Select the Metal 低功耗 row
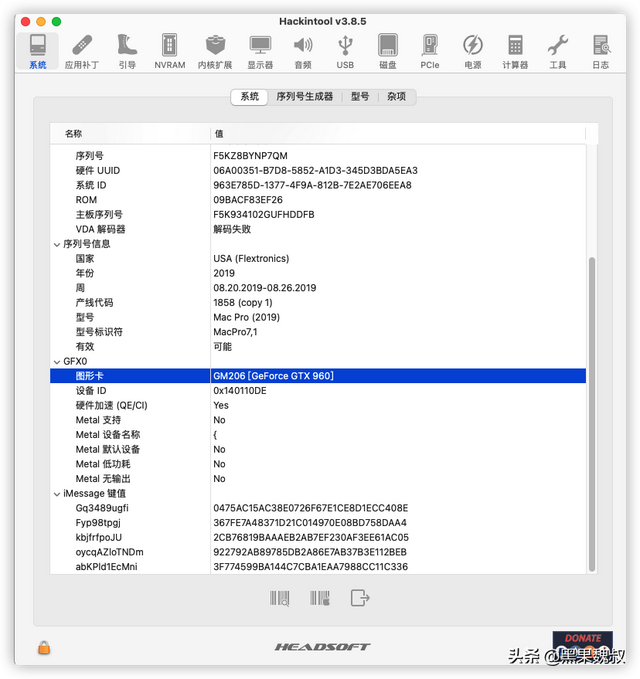Image resolution: width=640 pixels, height=679 pixels. coord(318,465)
